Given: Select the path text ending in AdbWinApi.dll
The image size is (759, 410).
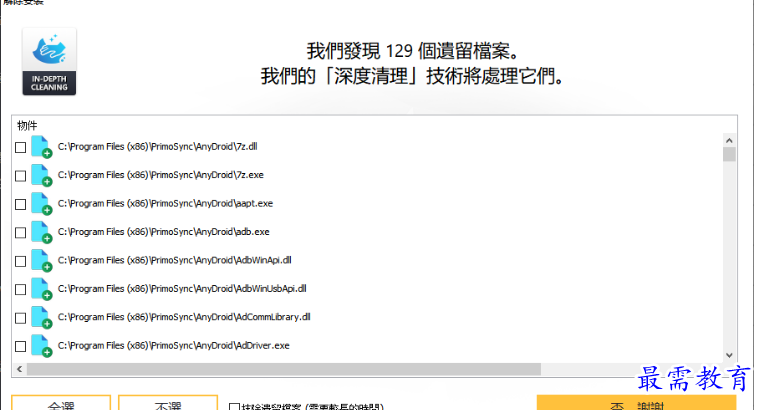Looking at the screenshot, I should click(x=175, y=260).
